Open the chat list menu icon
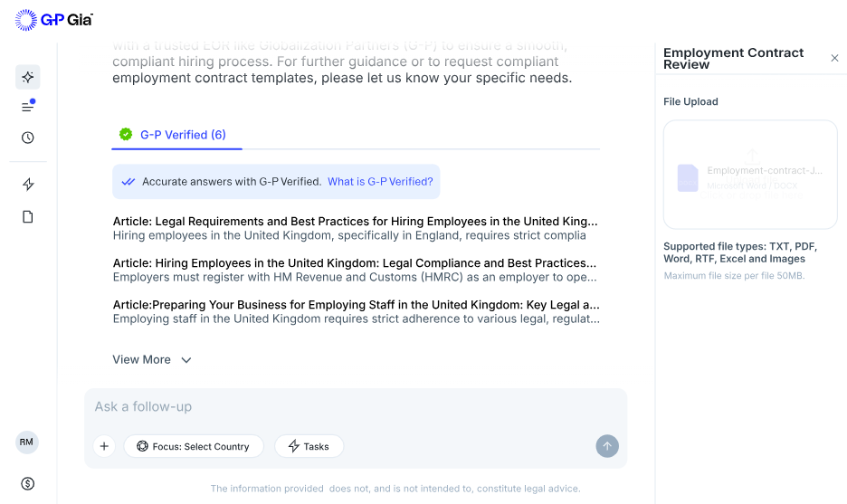This screenshot has width=847, height=504. (28, 107)
